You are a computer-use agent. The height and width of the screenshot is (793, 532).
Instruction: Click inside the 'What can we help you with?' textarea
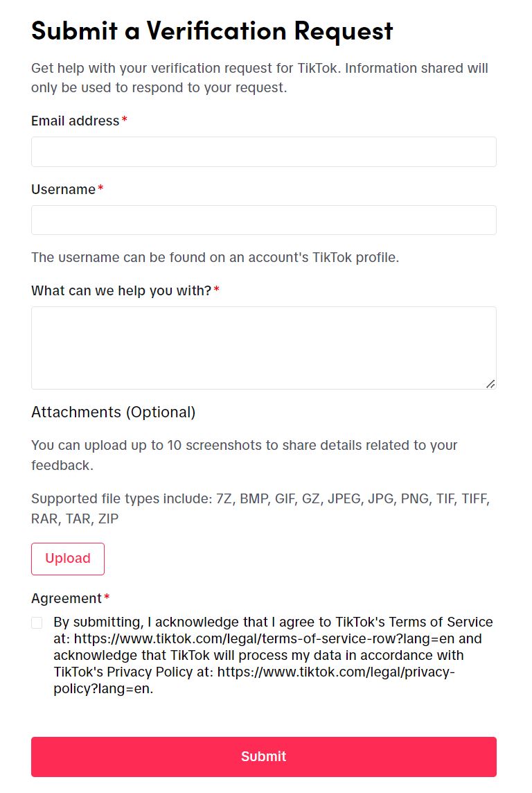263,347
